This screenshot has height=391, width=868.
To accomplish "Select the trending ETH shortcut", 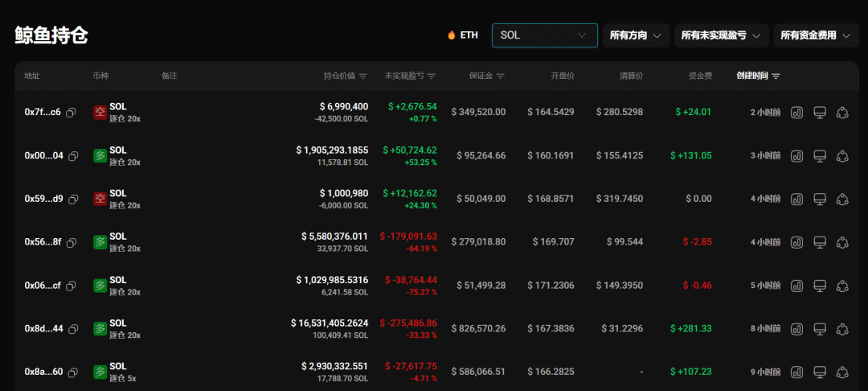I will coord(463,35).
